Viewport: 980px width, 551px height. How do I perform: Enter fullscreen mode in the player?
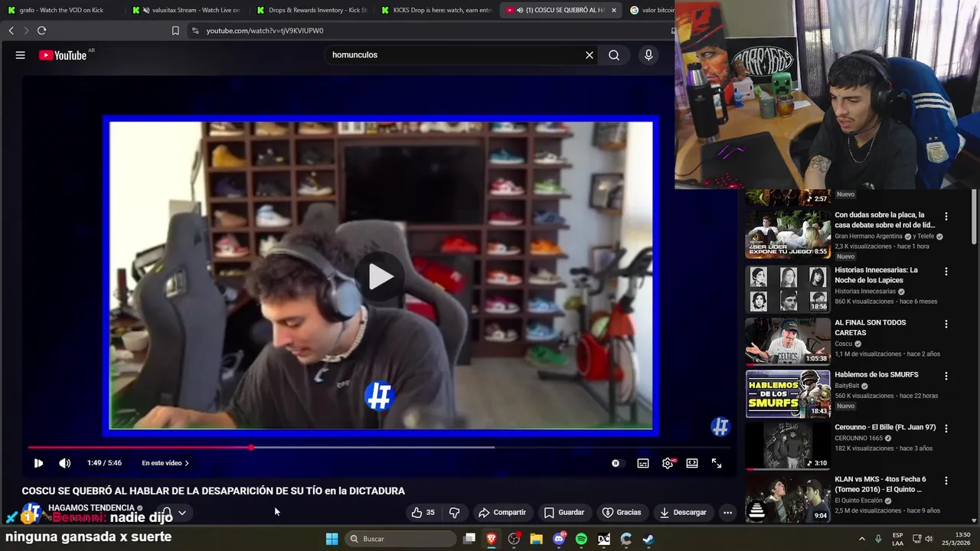pos(717,463)
